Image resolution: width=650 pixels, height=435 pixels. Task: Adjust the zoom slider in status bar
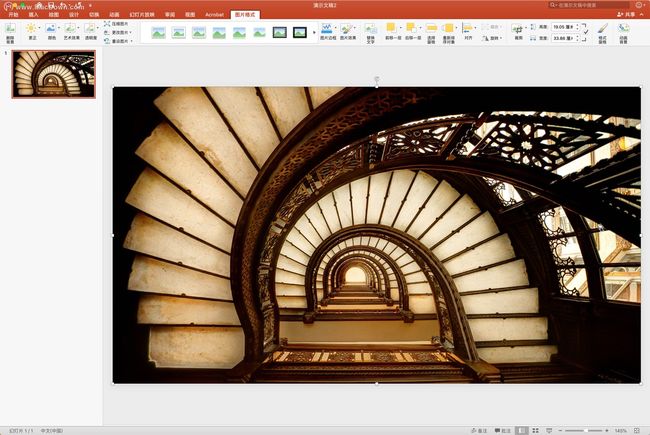pyautogui.click(x=584, y=430)
